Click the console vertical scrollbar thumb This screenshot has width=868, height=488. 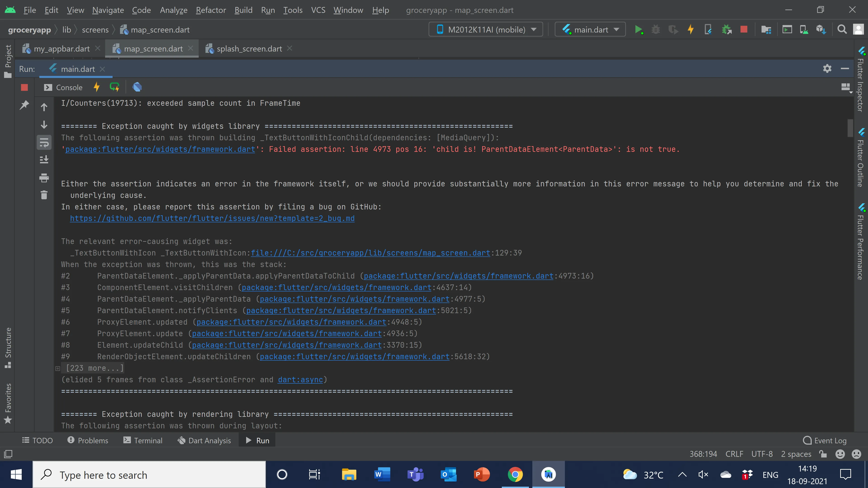pyautogui.click(x=850, y=128)
